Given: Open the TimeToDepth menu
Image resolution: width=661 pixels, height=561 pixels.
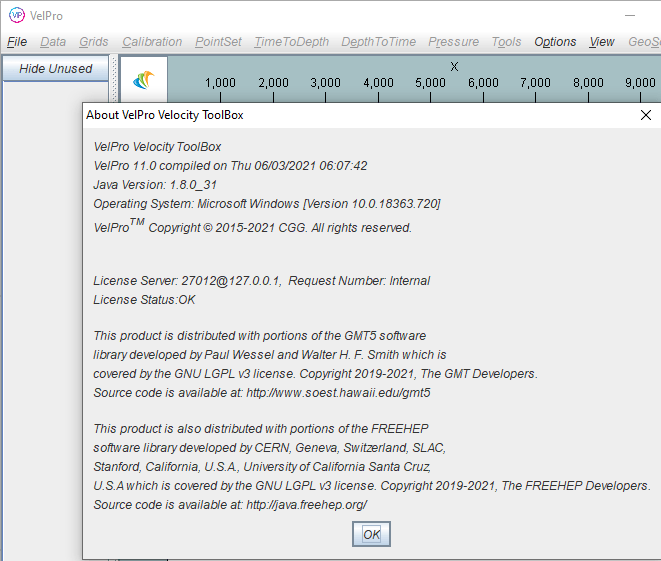Looking at the screenshot, I should tap(291, 42).
